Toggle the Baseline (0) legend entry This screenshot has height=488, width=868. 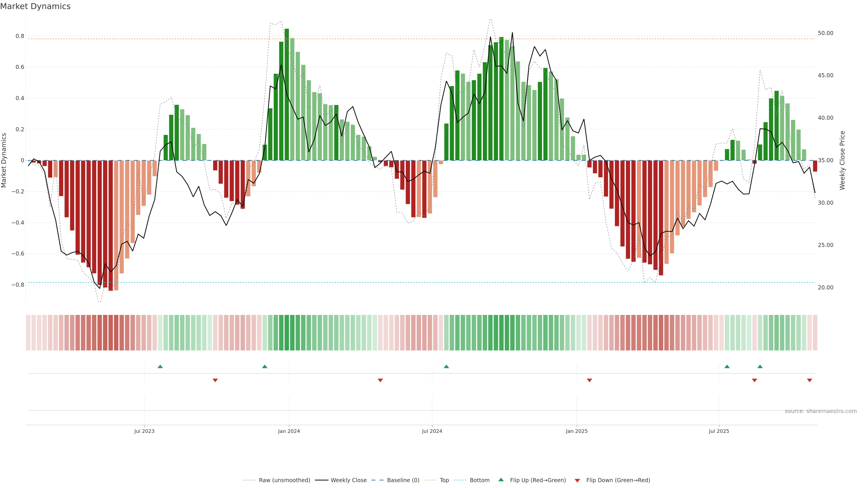[403, 480]
